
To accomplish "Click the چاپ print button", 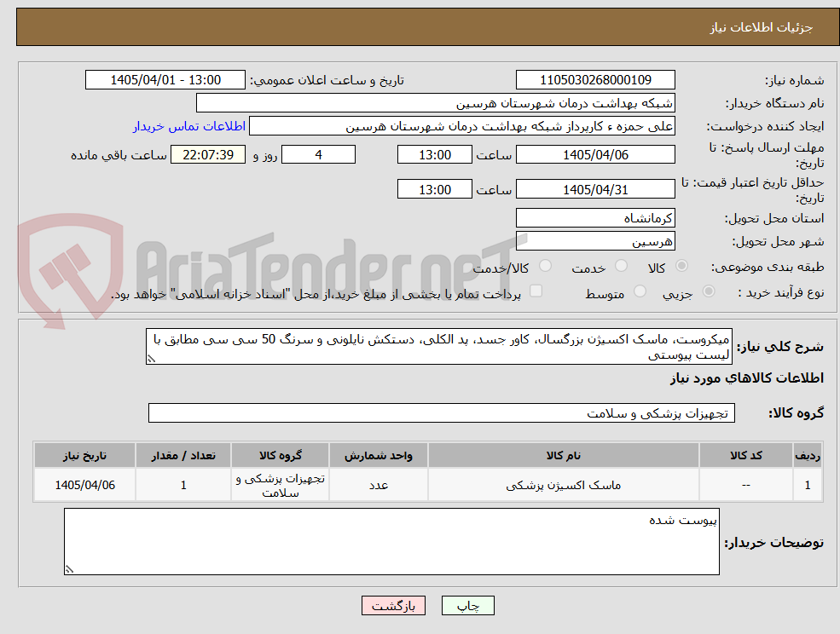I will pos(467,606).
